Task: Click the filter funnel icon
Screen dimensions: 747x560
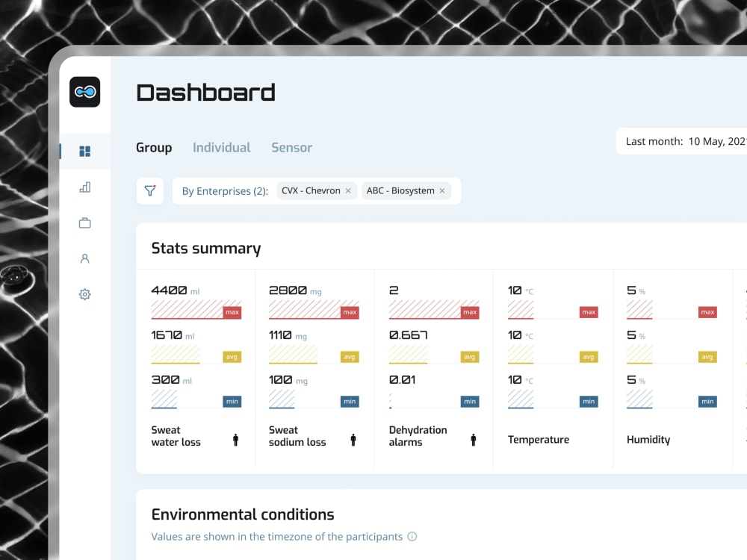Action: click(x=150, y=191)
